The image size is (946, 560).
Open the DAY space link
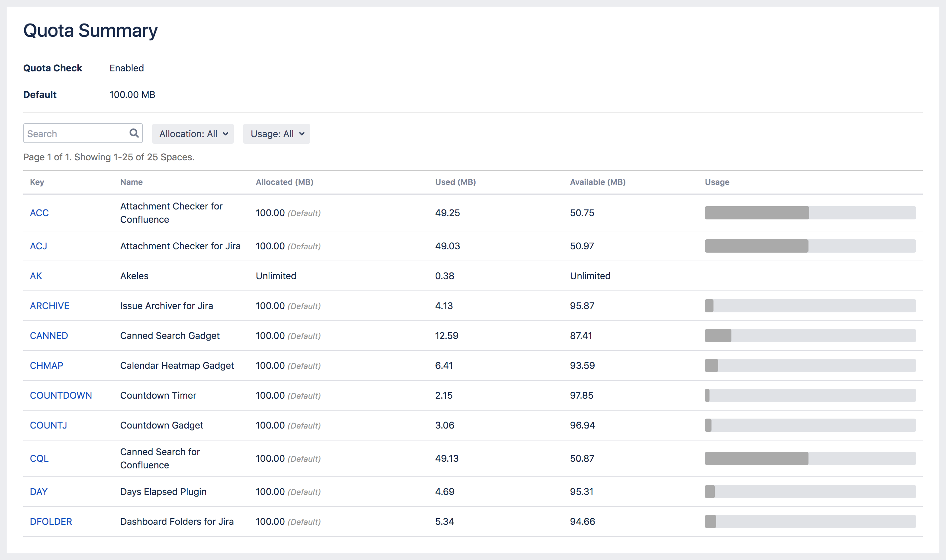point(39,492)
